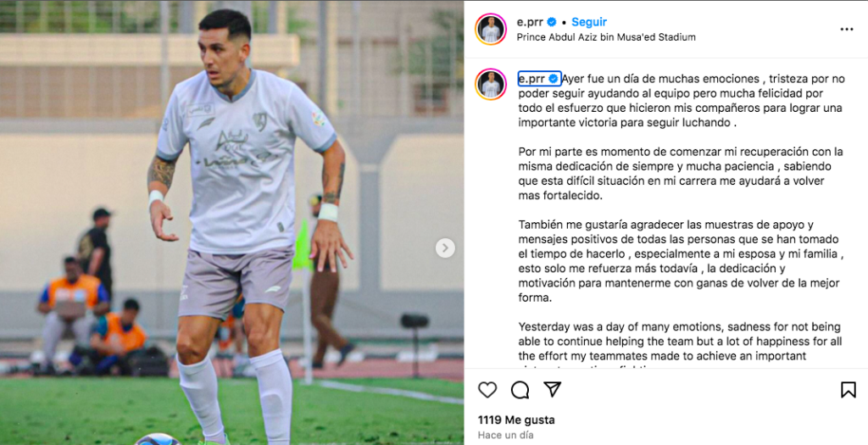Screen dimensions: 868x445
Task: Click the footballer photo in the post
Action: pos(232,222)
